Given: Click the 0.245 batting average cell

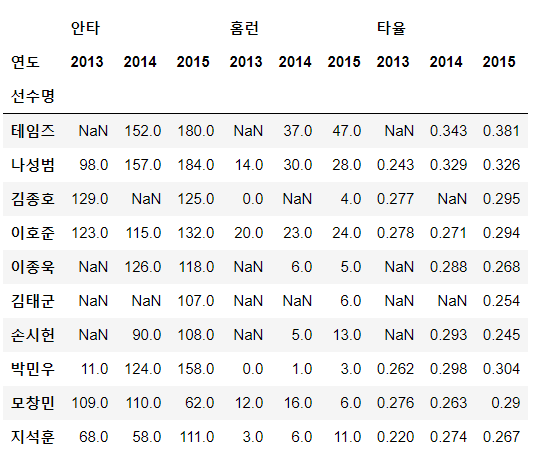Looking at the screenshot, I should click(x=501, y=335).
